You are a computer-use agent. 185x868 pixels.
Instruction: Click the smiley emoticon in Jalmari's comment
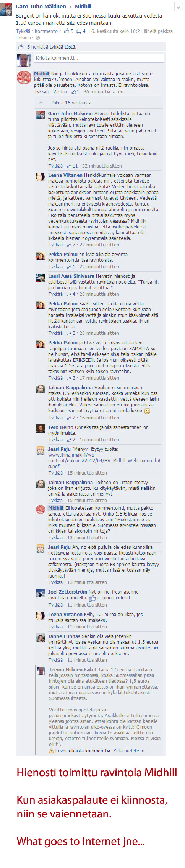tap(147, 411)
